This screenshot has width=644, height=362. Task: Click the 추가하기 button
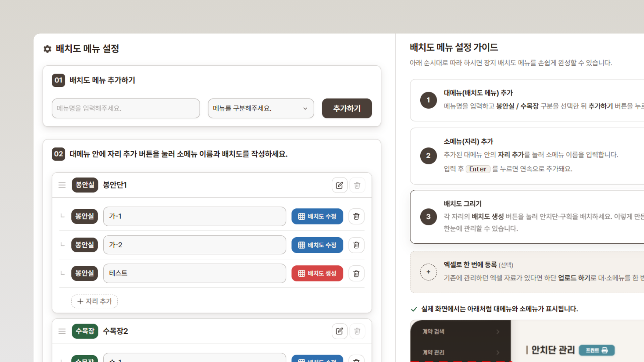pos(347,108)
